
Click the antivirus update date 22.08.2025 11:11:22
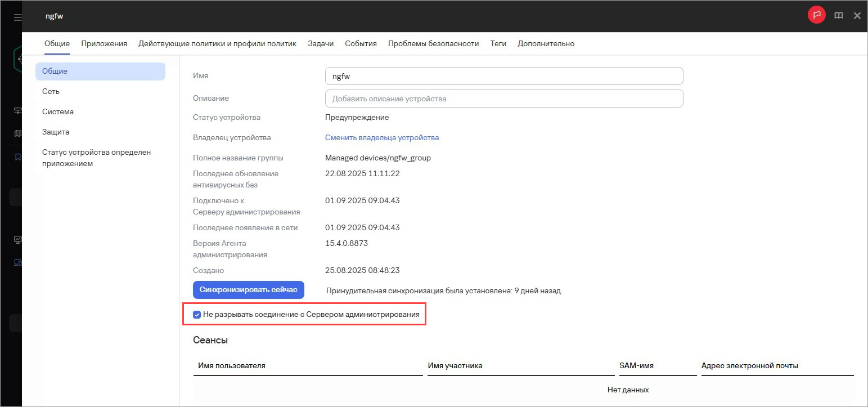click(362, 174)
